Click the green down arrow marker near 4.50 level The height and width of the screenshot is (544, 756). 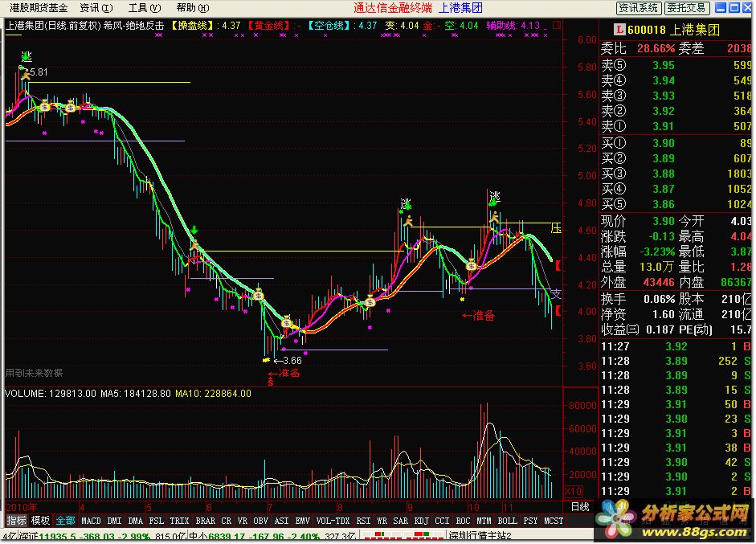click(x=194, y=231)
